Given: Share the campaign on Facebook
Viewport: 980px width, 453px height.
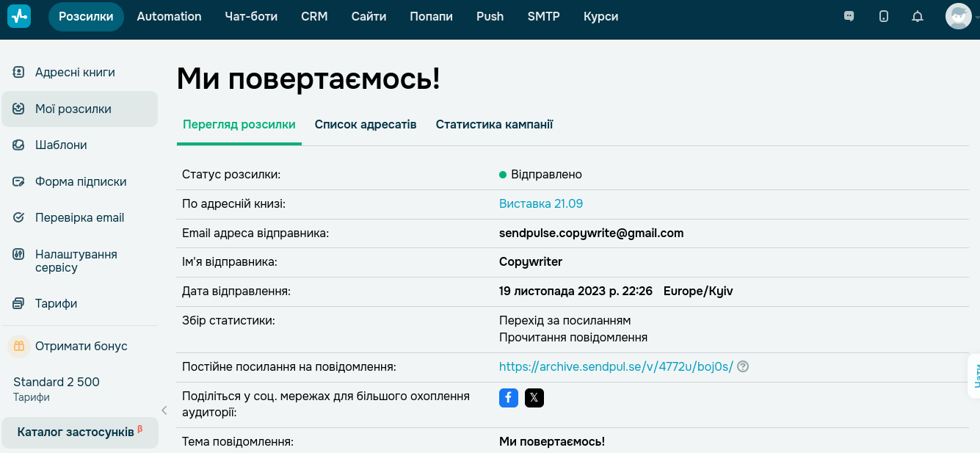Looking at the screenshot, I should pos(509,397).
